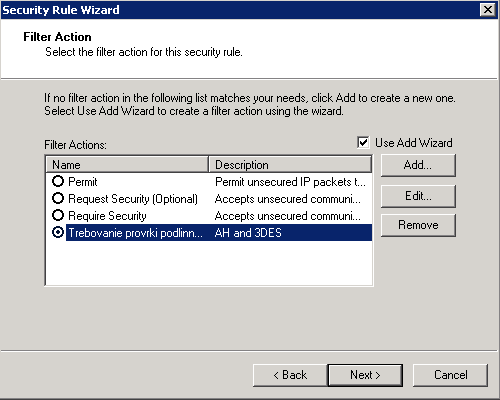Click the Request Security (Optional) label
The image size is (500, 400).
click(x=133, y=199)
